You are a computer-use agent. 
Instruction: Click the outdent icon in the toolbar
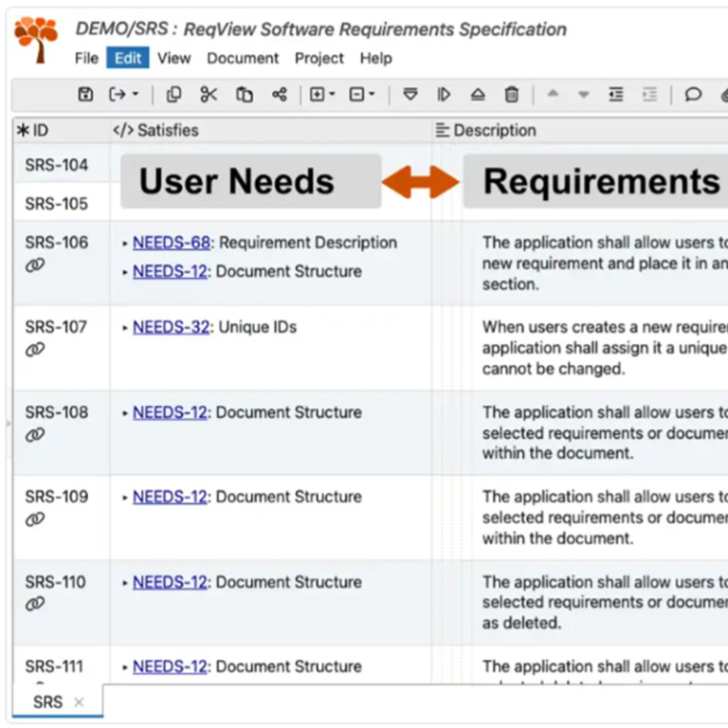click(x=616, y=95)
